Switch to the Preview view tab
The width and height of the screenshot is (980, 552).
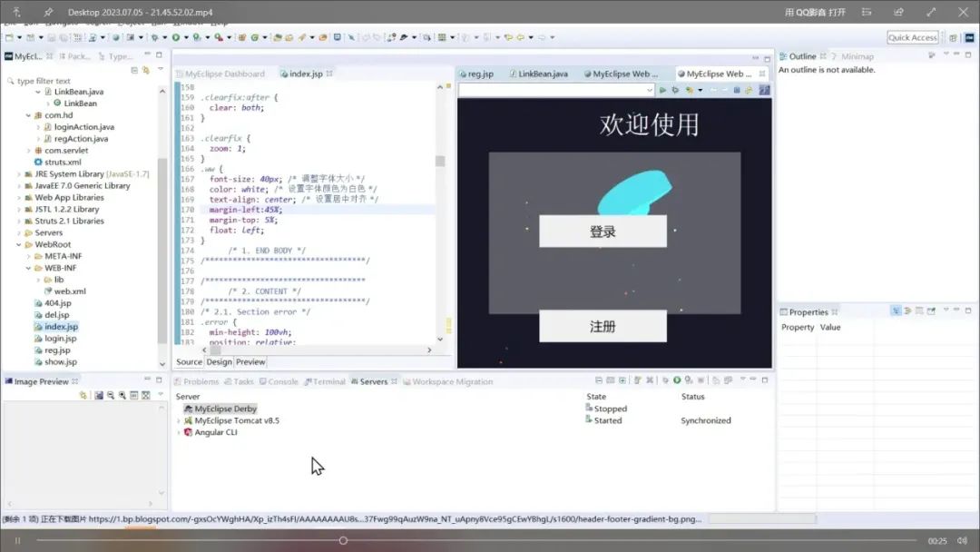tap(250, 362)
